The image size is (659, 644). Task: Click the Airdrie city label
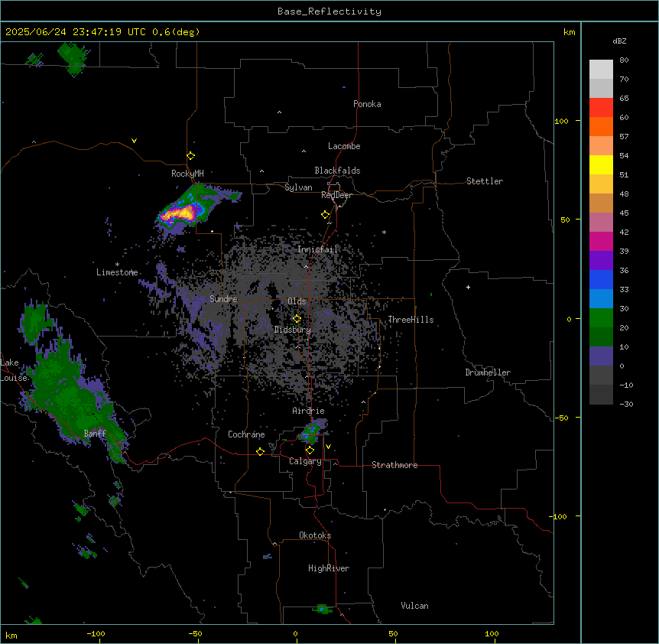click(x=309, y=411)
